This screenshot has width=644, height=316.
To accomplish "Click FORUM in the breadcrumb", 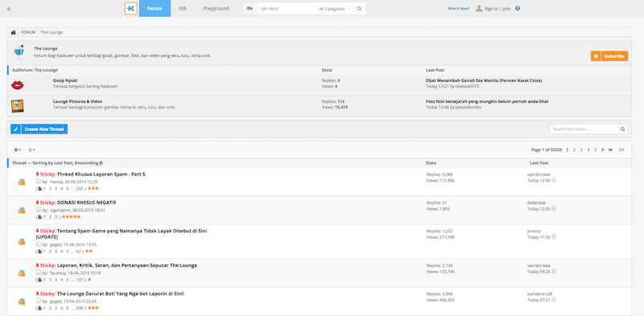I will pos(28,32).
